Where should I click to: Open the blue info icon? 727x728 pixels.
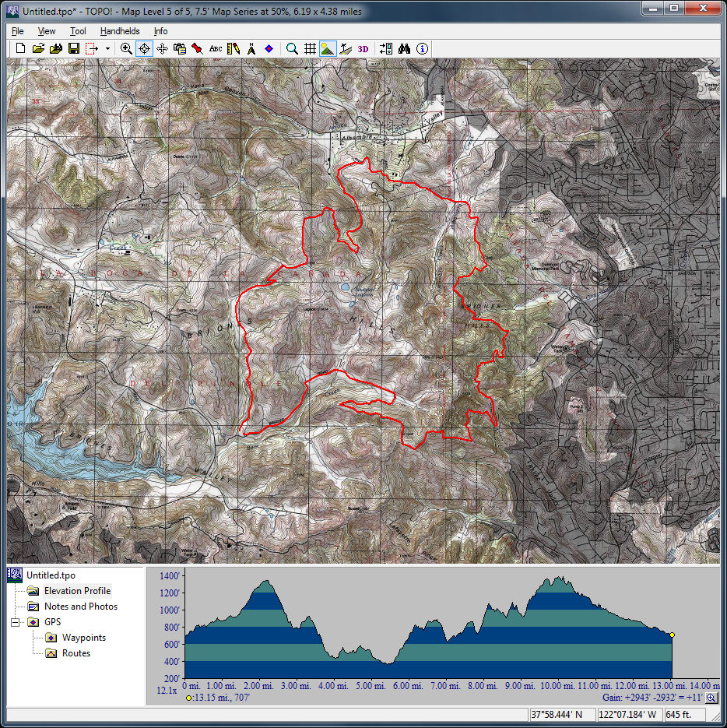422,48
